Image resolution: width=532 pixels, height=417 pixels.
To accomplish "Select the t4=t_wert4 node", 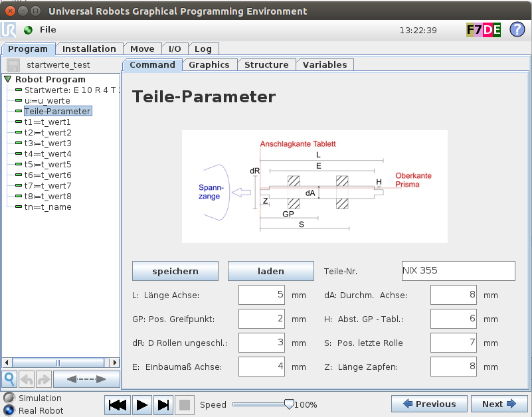I will (x=43, y=154).
